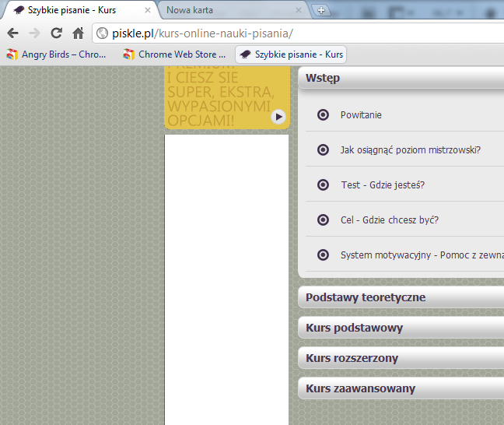Expand the Kurs rozszerzony section
The width and height of the screenshot is (504, 425).
coord(401,358)
